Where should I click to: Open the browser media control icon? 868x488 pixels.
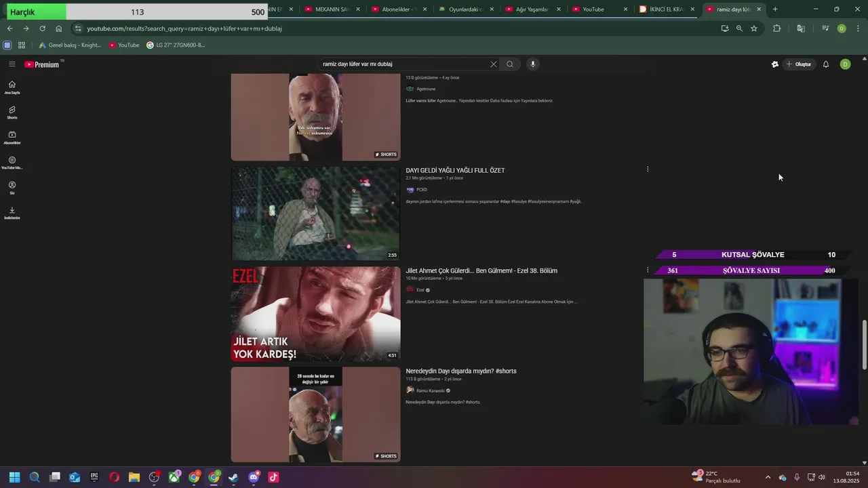click(825, 28)
